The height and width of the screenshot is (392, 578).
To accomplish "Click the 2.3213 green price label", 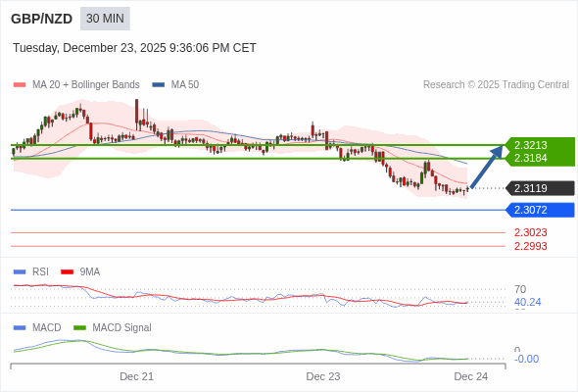I will tap(530, 145).
